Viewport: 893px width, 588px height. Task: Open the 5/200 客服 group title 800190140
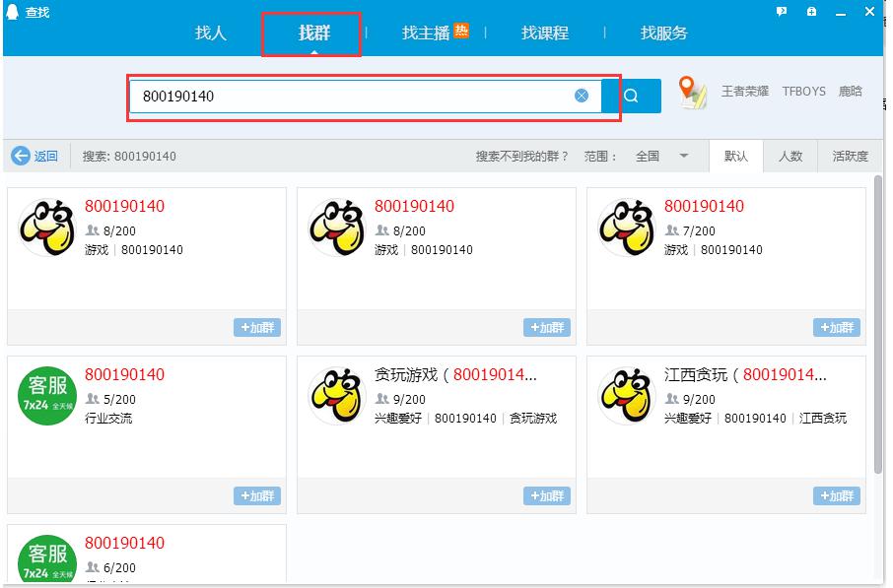coord(125,374)
